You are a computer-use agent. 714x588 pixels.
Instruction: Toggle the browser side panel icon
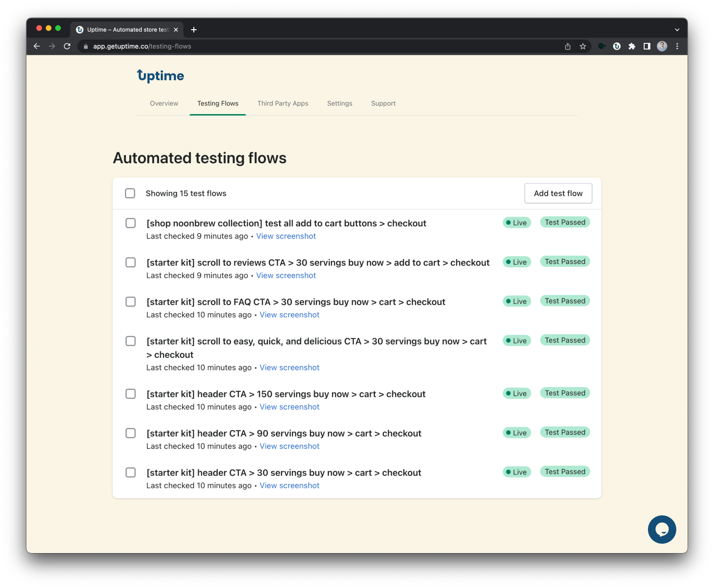[647, 46]
